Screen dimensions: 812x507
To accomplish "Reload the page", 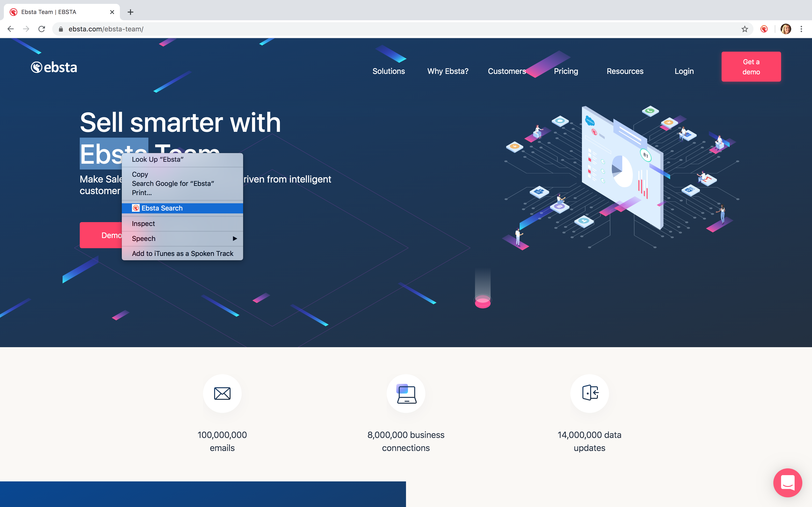I will [x=42, y=29].
